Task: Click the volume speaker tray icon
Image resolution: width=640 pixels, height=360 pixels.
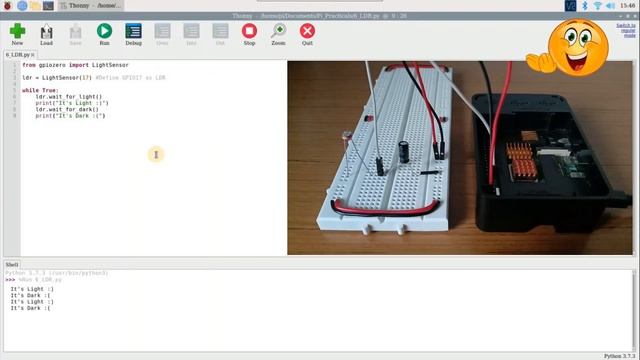Action: pyautogui.click(x=610, y=6)
